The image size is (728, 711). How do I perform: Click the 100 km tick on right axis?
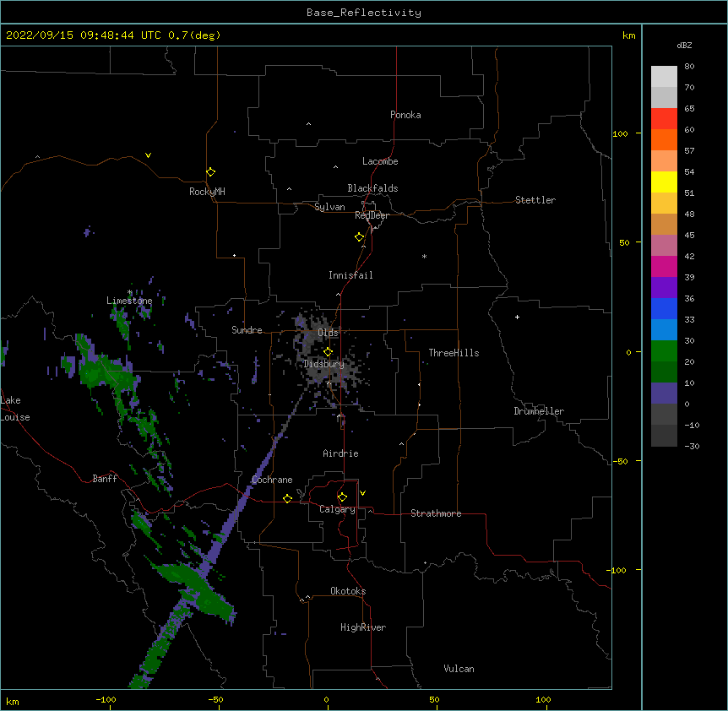(x=620, y=133)
